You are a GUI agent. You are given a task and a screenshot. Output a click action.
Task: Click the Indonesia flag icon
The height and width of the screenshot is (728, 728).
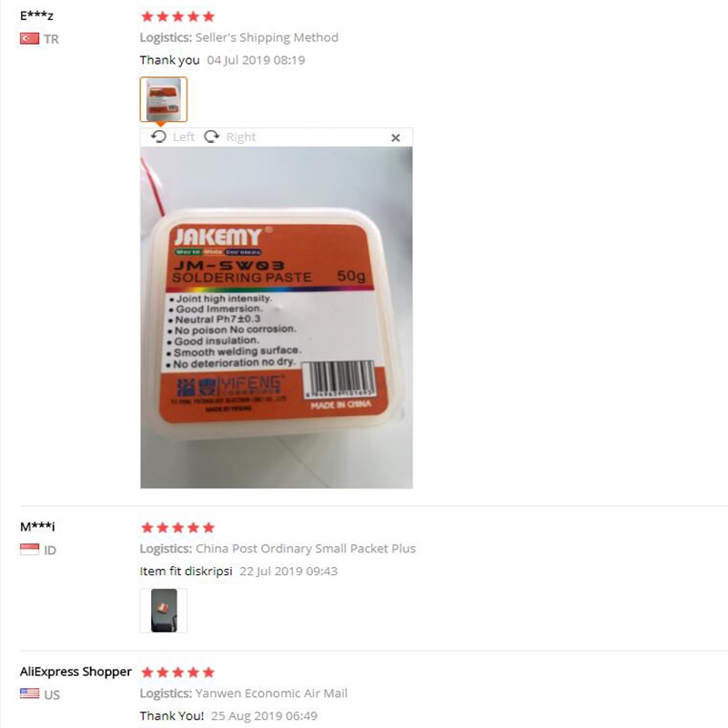point(30,550)
